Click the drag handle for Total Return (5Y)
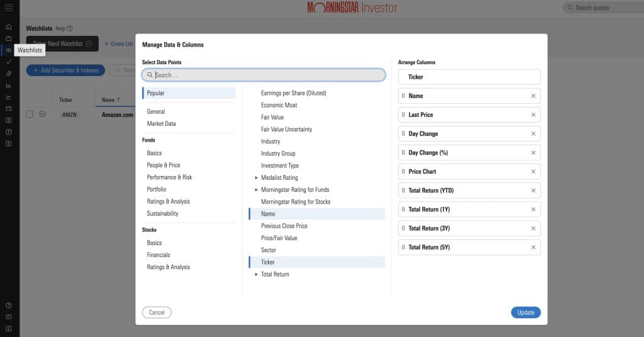The image size is (644, 337). [403, 247]
